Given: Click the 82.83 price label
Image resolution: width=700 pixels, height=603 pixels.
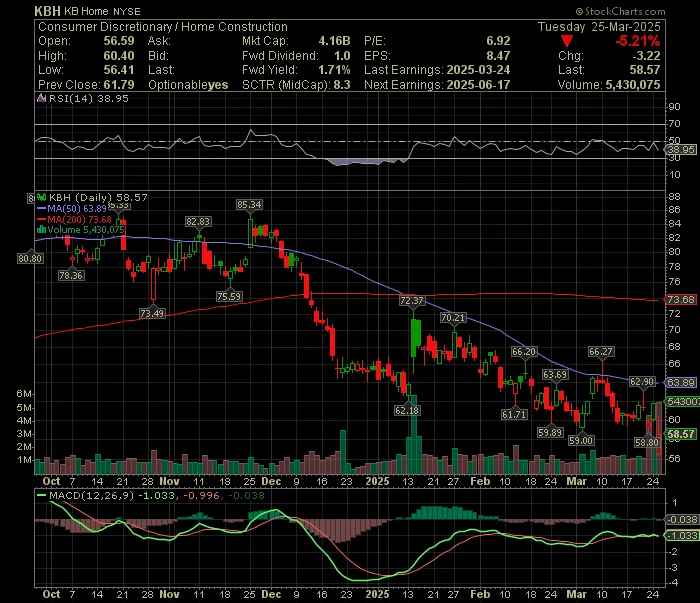Looking at the screenshot, I should coord(198,221).
